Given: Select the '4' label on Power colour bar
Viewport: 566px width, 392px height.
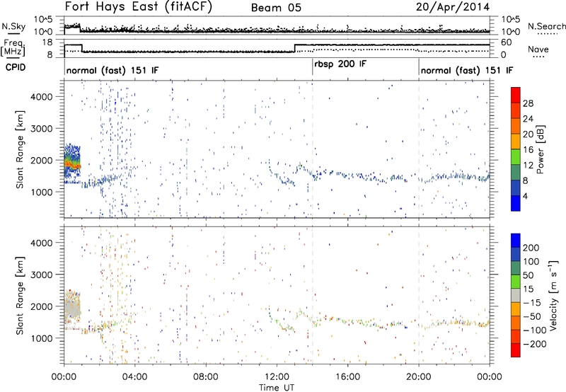Looking at the screenshot, I should tap(525, 196).
